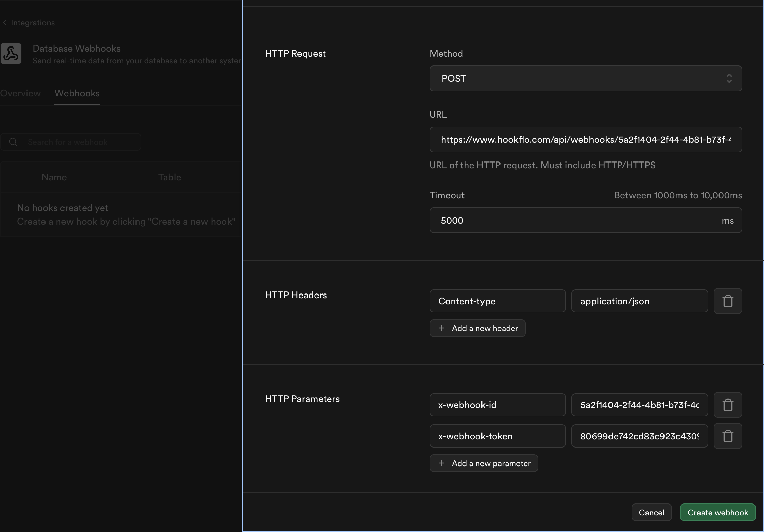The image size is (764, 532).
Task: Switch to the Overview tab
Action: [x=20, y=93]
